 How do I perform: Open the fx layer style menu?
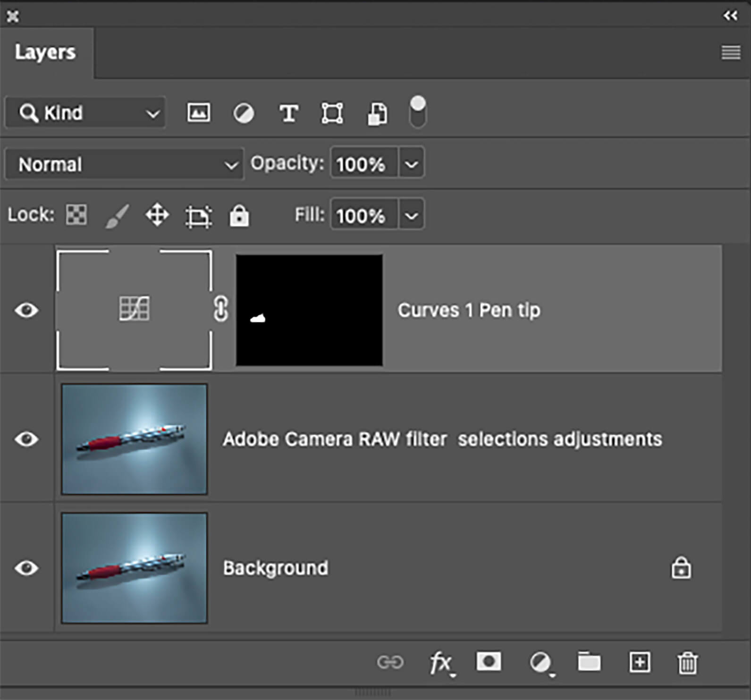(441, 663)
